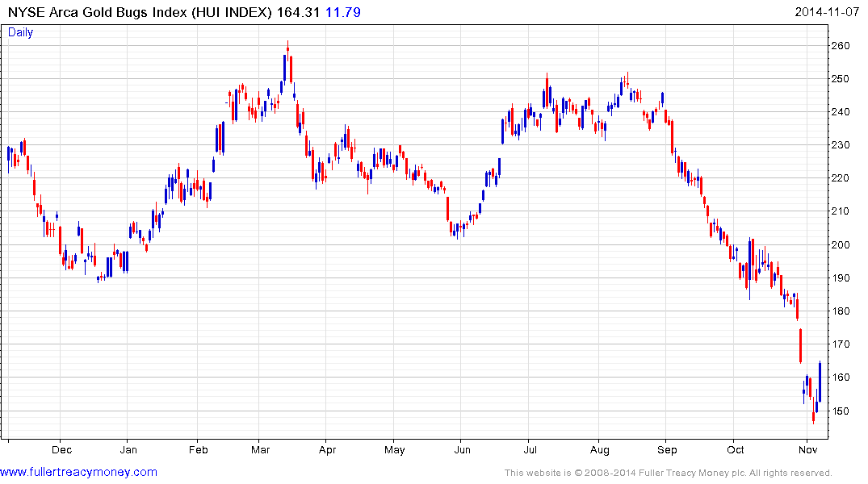Click the 190 price axis label
Viewport: 868px width, 484px height.
[841, 278]
